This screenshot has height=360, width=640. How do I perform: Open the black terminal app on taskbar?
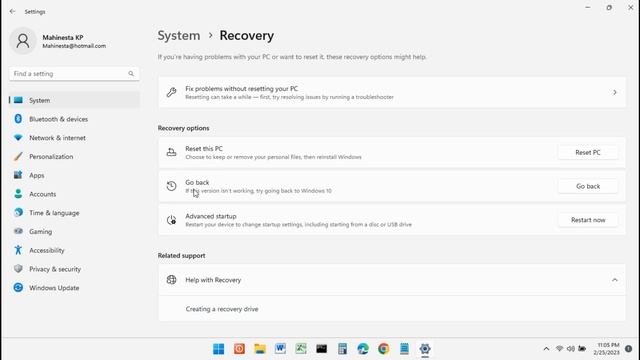coord(322,349)
